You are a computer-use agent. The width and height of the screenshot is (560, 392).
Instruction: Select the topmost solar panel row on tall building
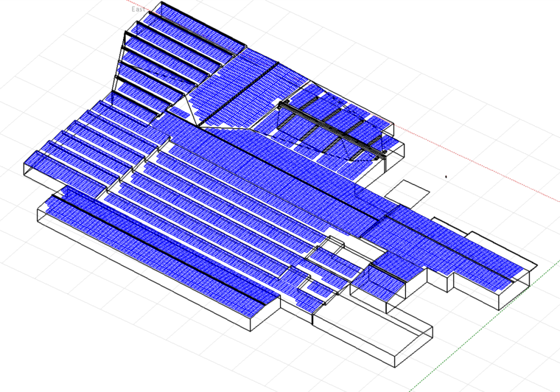click(x=202, y=25)
